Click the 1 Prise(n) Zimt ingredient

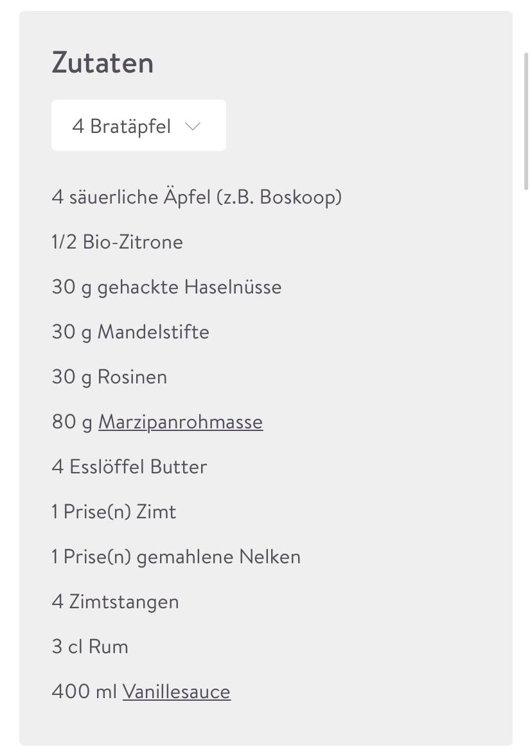point(114,512)
